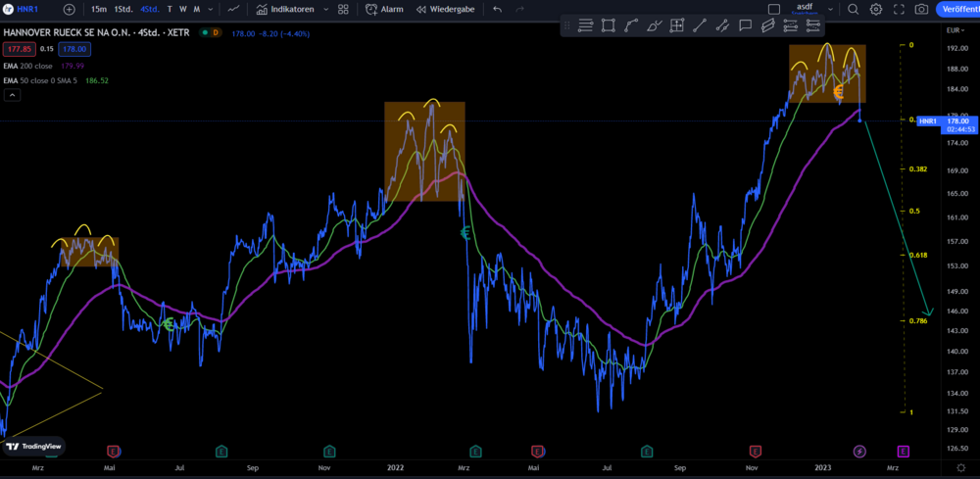Screen dimensions: 980x479
Task: Open the Alarm creation dialog
Action: click(383, 9)
